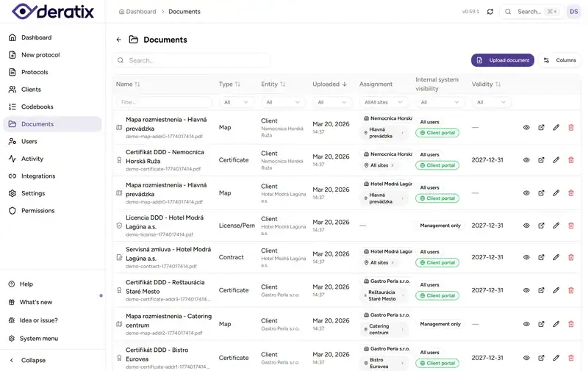Open global Search box in top bar
The height and width of the screenshot is (371, 588).
(x=531, y=12)
